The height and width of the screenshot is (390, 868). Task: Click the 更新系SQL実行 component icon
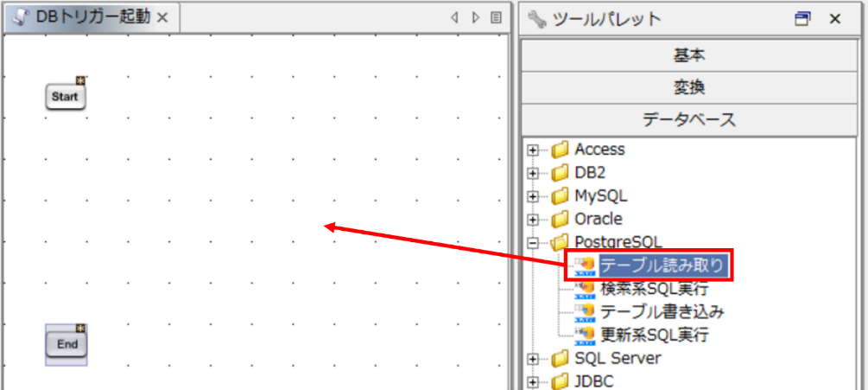click(585, 335)
